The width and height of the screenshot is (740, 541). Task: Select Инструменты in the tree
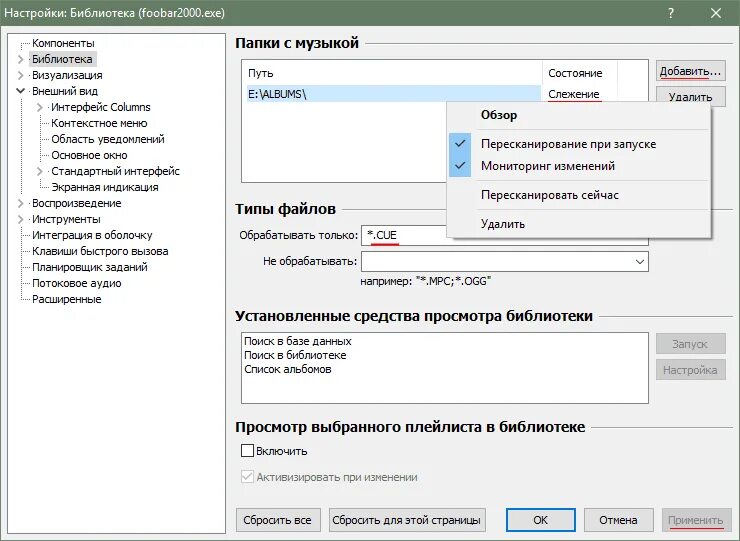tap(66, 220)
